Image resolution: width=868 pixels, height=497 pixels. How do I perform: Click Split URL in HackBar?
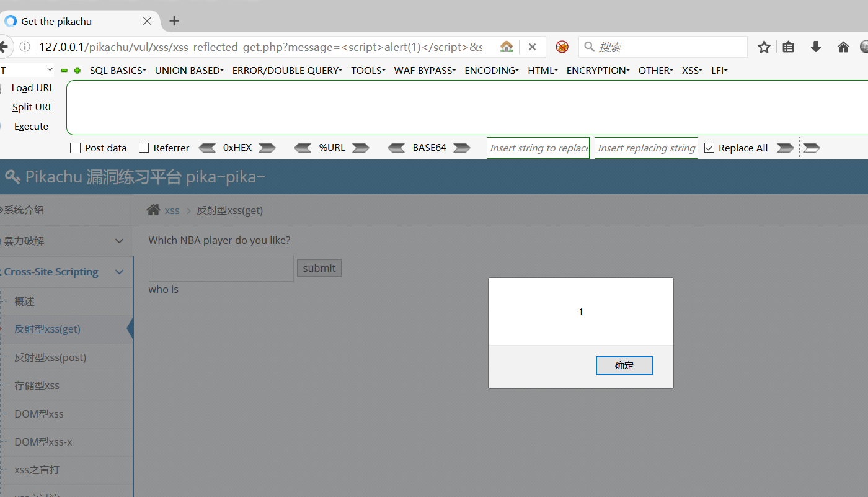pos(32,107)
